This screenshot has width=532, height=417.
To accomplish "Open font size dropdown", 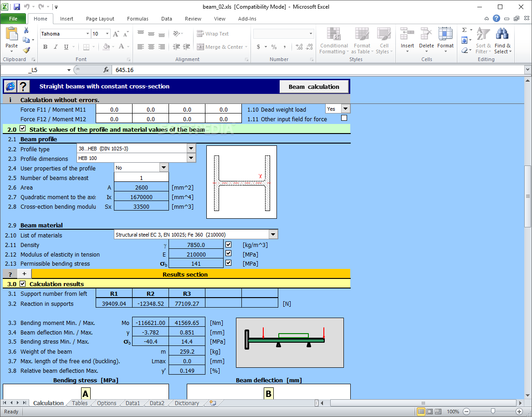I will (107, 34).
